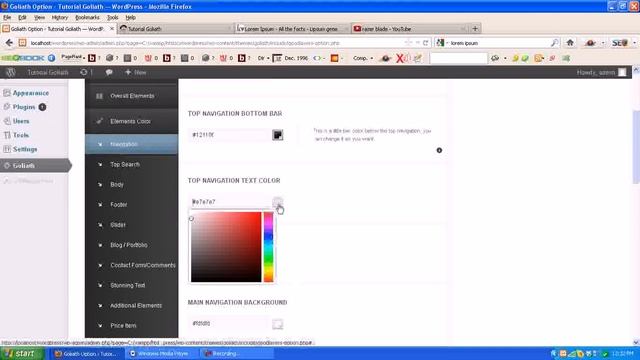
Task: Open the main navigation background swatch
Action: [x=278, y=324]
